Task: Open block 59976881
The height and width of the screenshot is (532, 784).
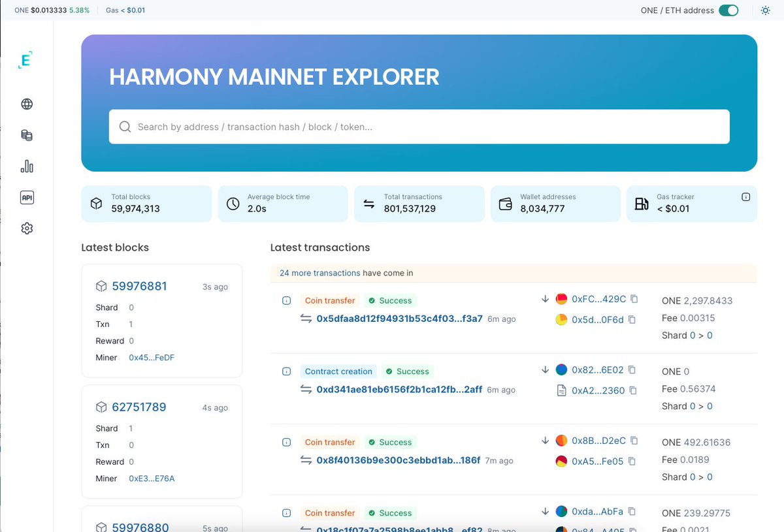Action: (139, 286)
